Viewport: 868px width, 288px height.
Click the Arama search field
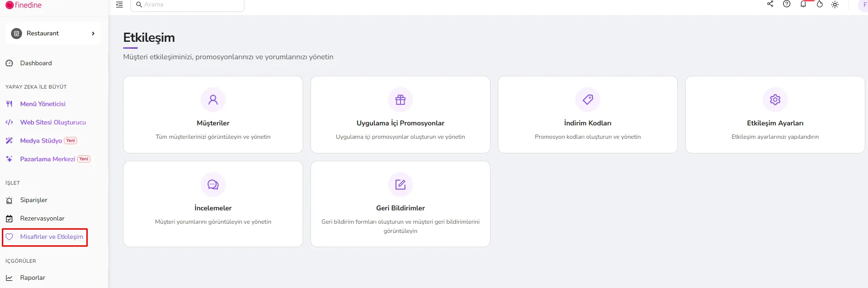coord(187,5)
